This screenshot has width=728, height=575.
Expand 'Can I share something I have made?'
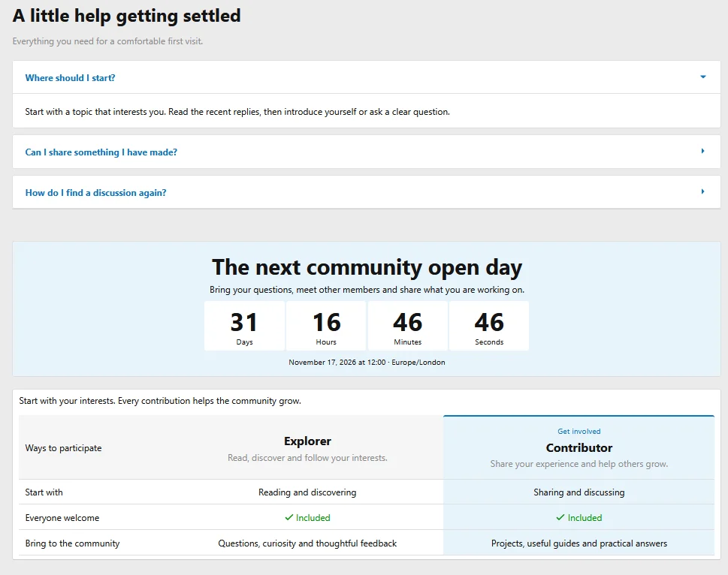click(x=367, y=152)
